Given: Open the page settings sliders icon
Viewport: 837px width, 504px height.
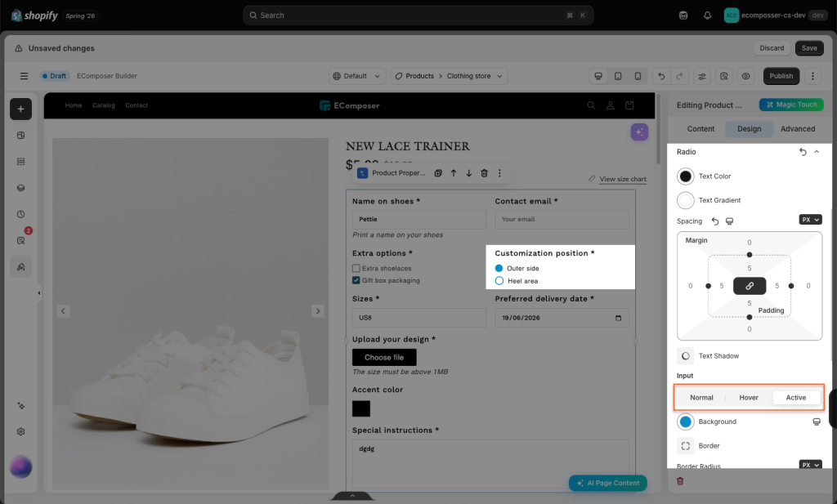Looking at the screenshot, I should coord(702,76).
